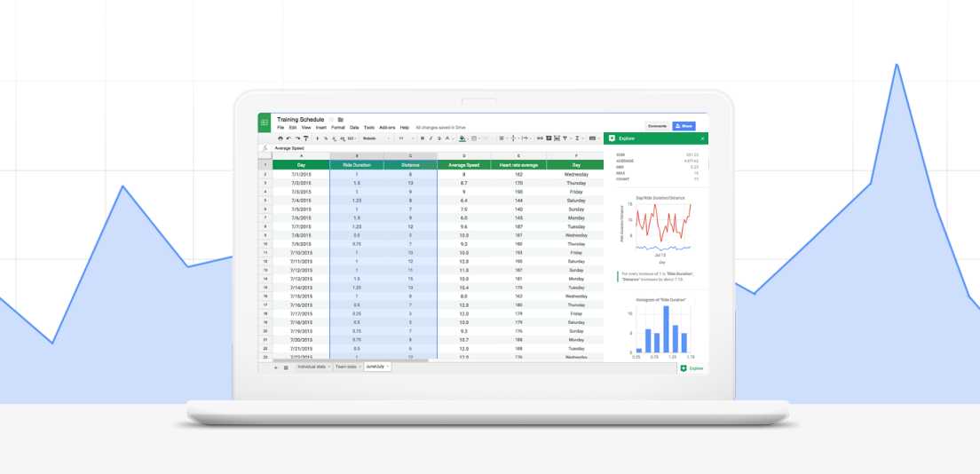
Task: Click the redo arrow icon
Action: pyautogui.click(x=296, y=138)
